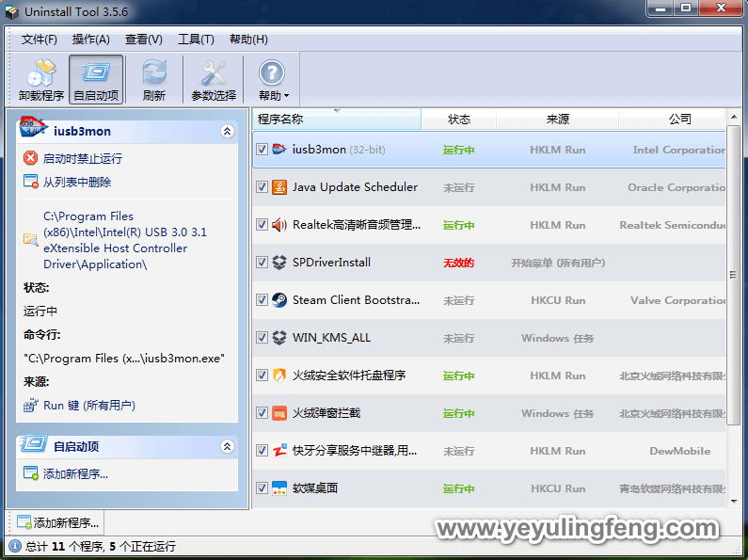Uncheck the WIN_KMS_ALL checkbox
This screenshot has width=748, height=560.
(262, 338)
